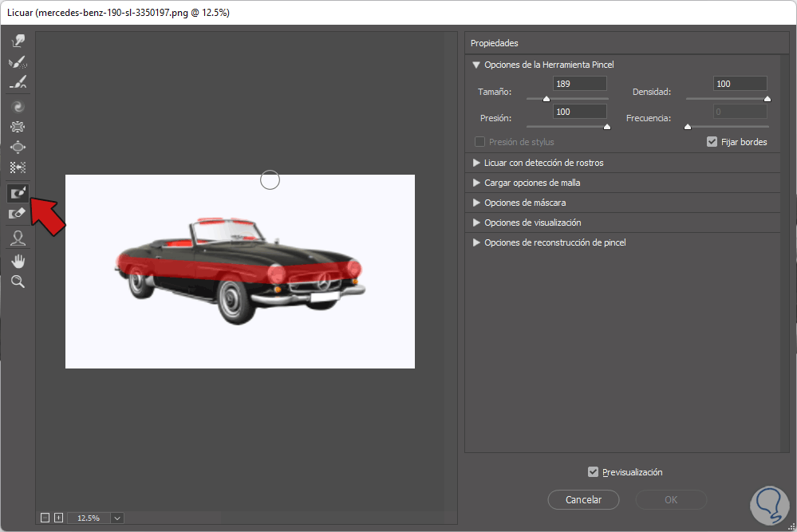Click the Cancelar button

[x=583, y=500]
